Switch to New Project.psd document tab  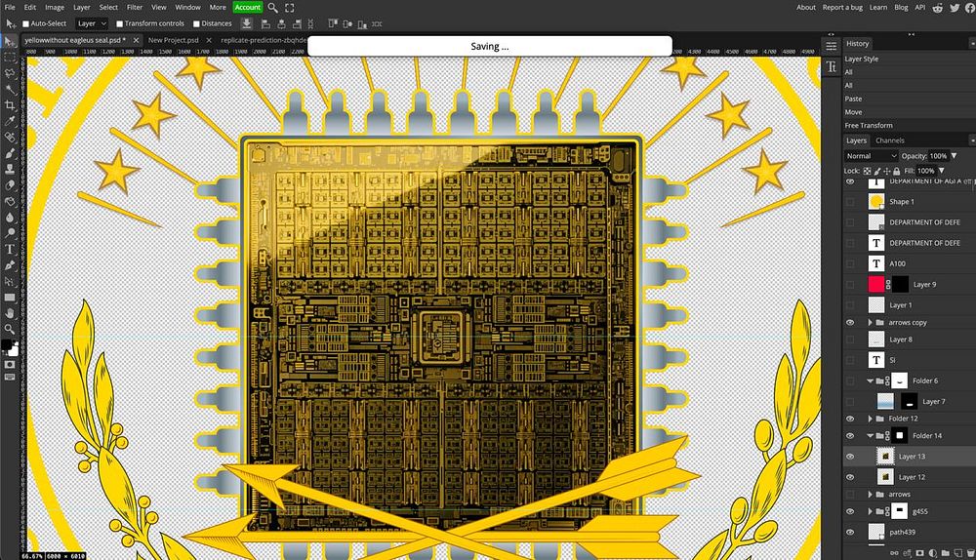[173, 40]
